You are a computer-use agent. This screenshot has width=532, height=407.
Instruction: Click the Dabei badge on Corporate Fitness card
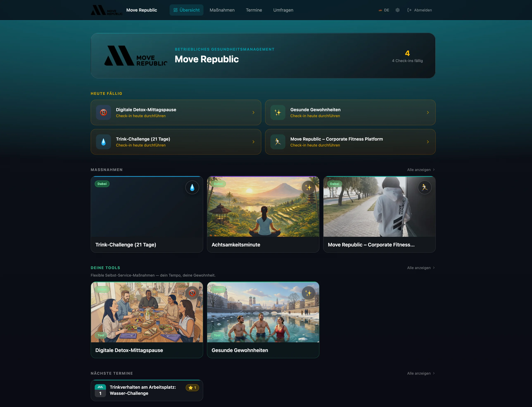tap(335, 184)
